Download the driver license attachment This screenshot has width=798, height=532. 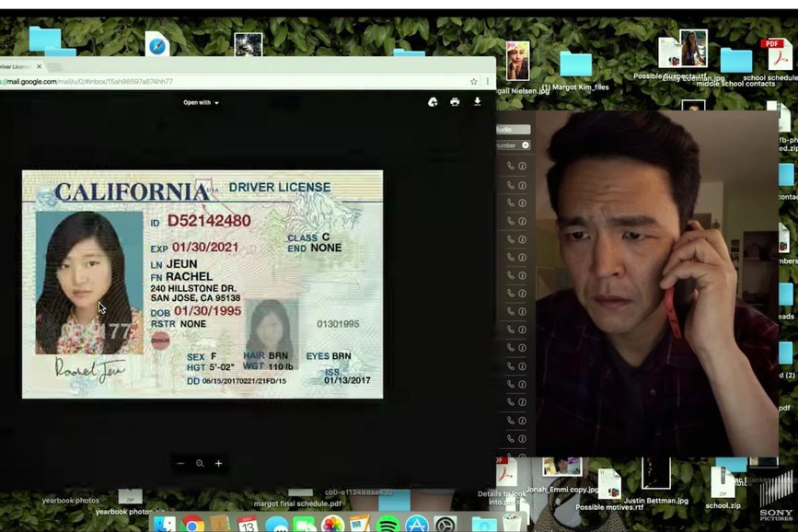click(478, 101)
